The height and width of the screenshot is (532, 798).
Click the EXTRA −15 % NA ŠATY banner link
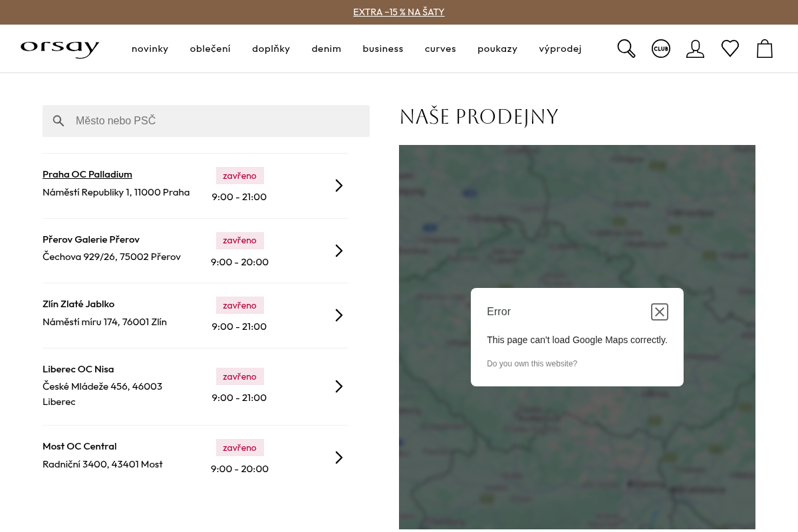click(x=399, y=12)
